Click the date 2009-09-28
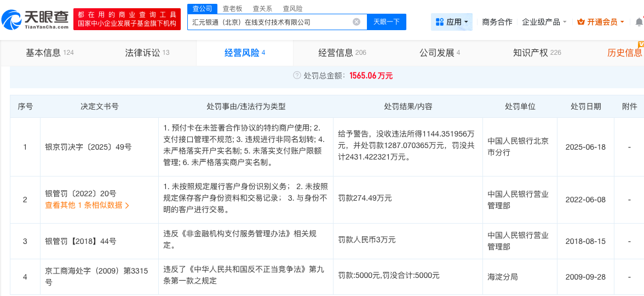 (585, 276)
